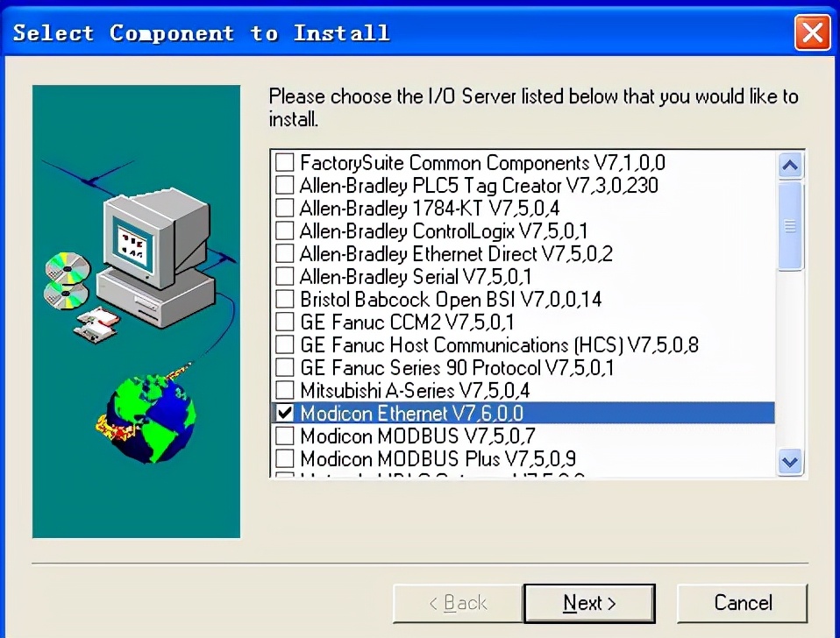Tick Mitsubishi A-Series checkbox
This screenshot has height=638, width=840.
coord(284,390)
